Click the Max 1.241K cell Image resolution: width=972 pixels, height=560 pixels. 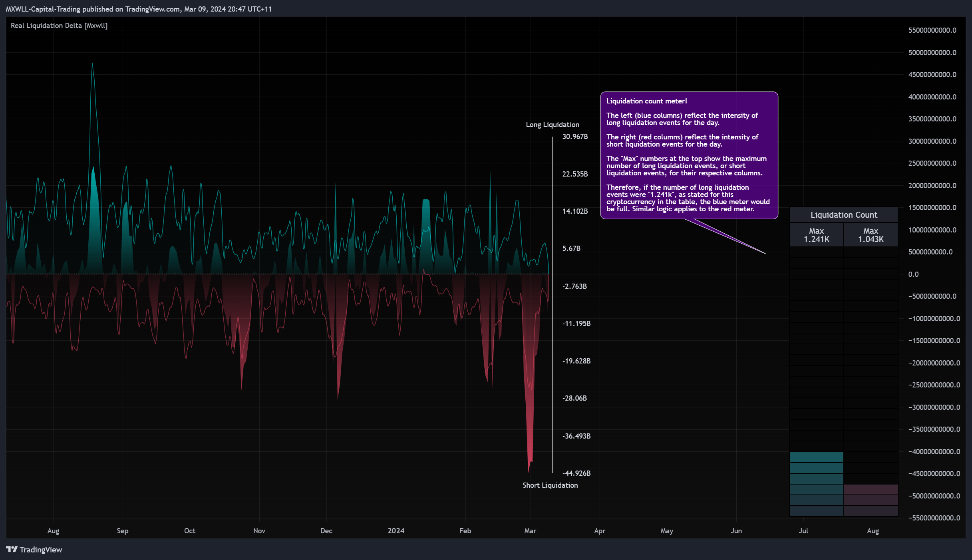(x=817, y=235)
